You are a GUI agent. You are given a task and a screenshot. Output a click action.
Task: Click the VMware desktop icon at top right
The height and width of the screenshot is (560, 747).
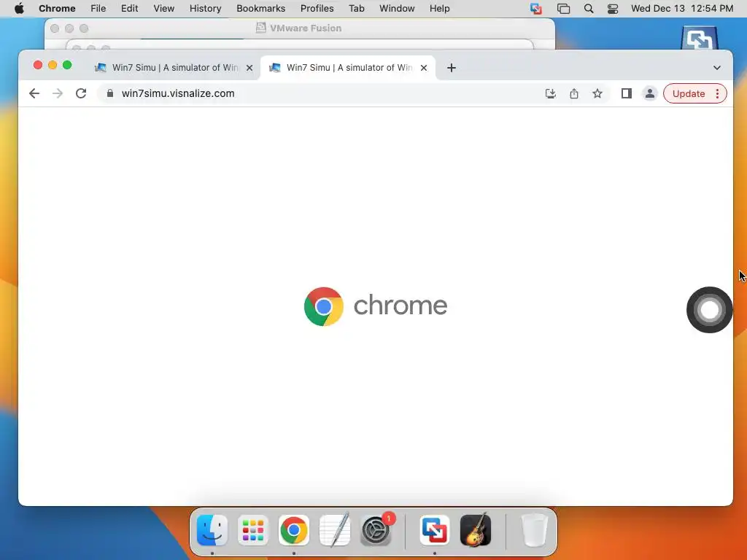tap(699, 38)
